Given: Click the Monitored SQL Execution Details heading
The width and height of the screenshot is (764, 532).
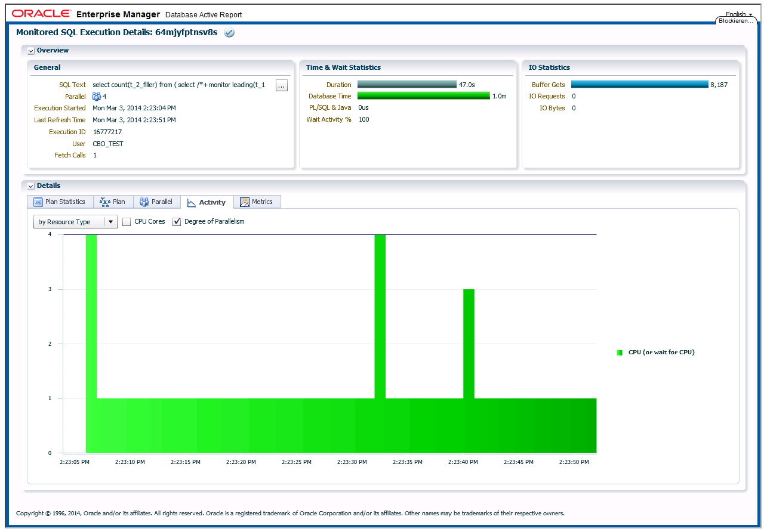Looking at the screenshot, I should click(x=116, y=33).
